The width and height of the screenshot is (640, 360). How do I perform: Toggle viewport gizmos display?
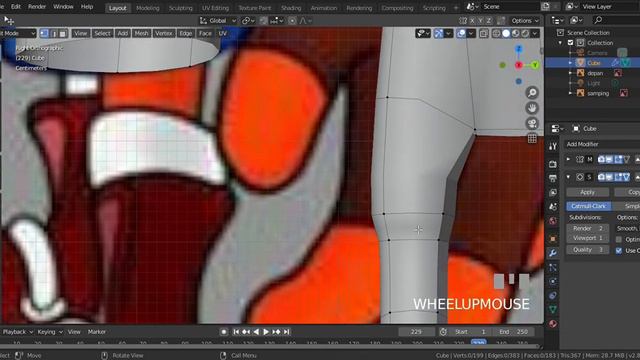(439, 33)
